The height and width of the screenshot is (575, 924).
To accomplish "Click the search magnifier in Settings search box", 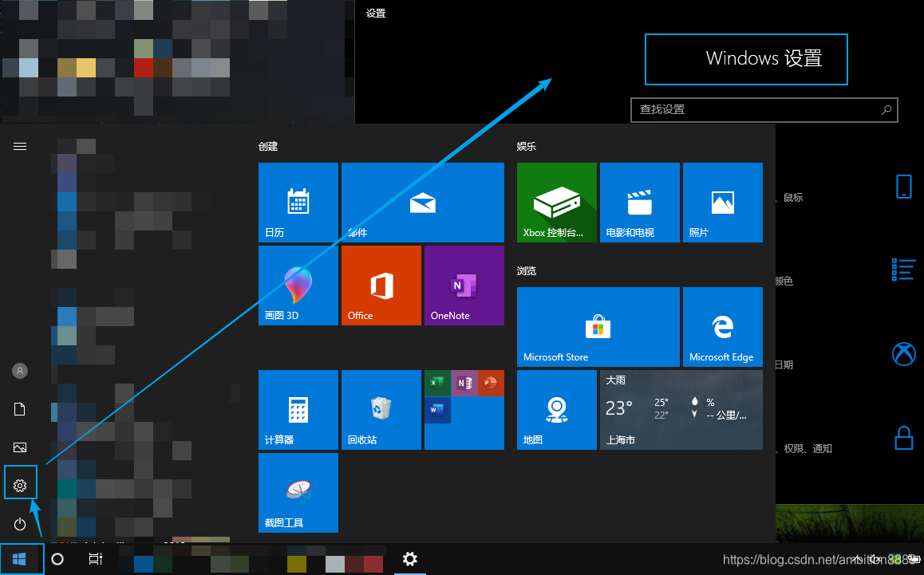I will [x=886, y=109].
